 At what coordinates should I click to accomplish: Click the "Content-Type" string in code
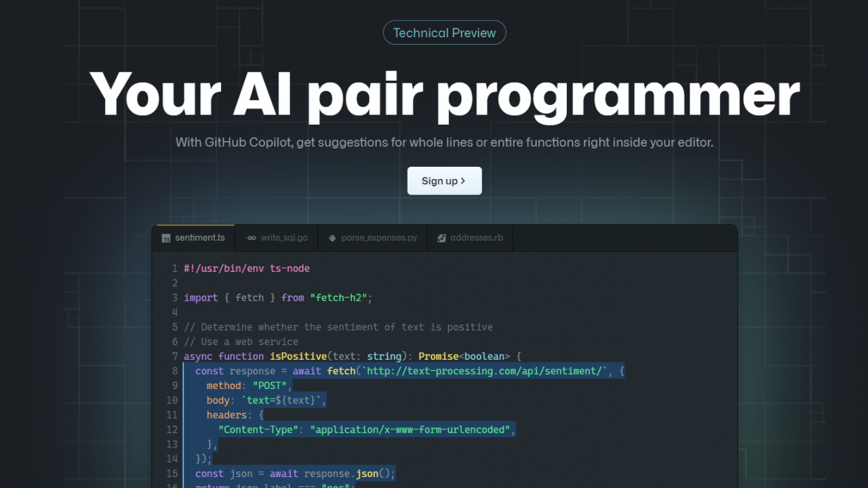click(258, 430)
